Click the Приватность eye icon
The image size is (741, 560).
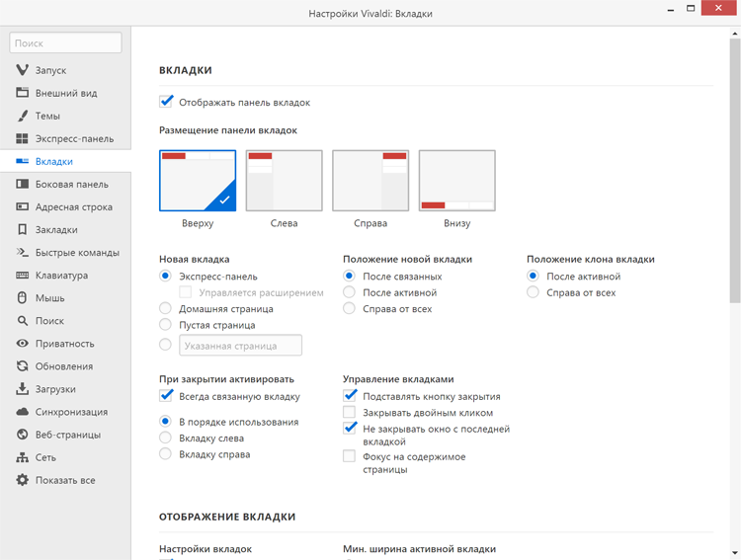(x=22, y=343)
